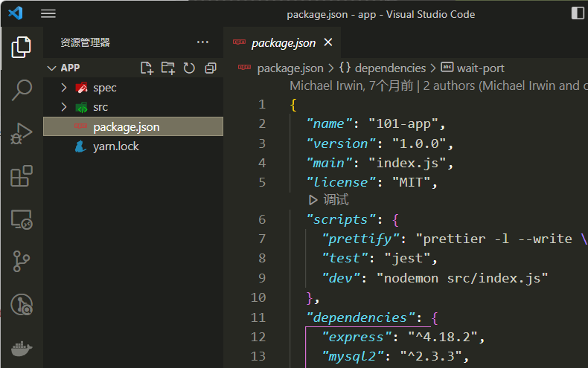Click the New Folder icon
The width and height of the screenshot is (588, 368).
tap(168, 68)
